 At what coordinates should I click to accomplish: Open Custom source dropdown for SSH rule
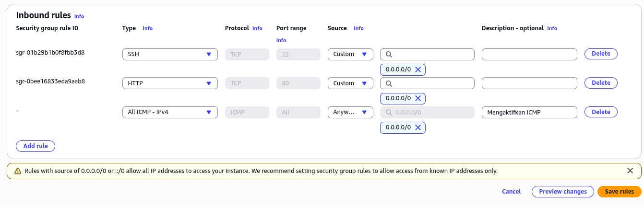point(350,54)
